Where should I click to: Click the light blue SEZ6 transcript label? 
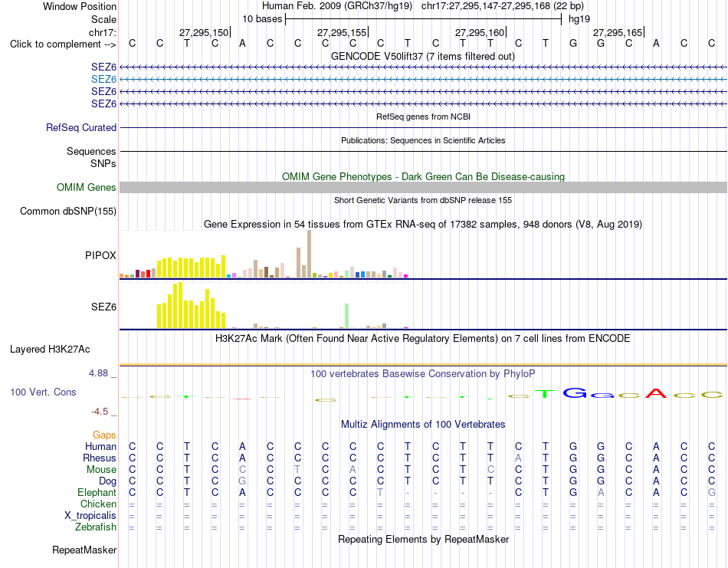pos(103,80)
